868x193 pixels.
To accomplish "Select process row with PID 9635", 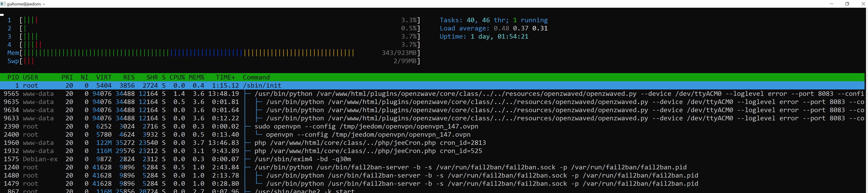I will [433, 102].
